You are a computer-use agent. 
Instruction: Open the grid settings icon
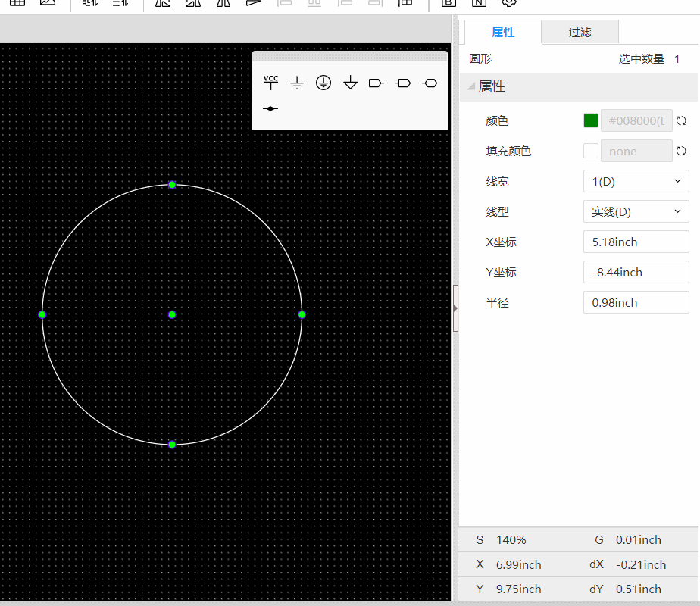tap(17, 5)
